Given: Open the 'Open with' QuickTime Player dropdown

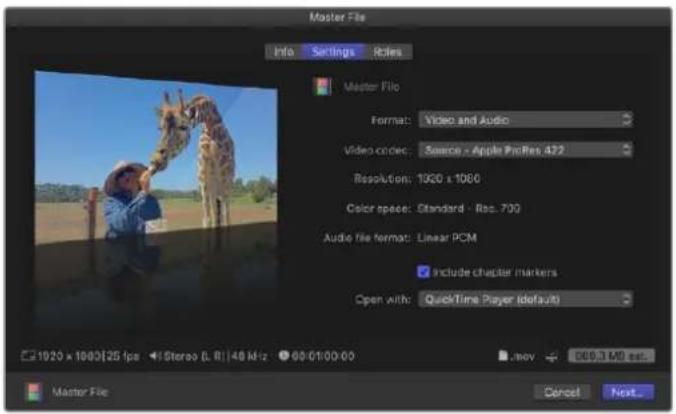Looking at the screenshot, I should pos(526,299).
